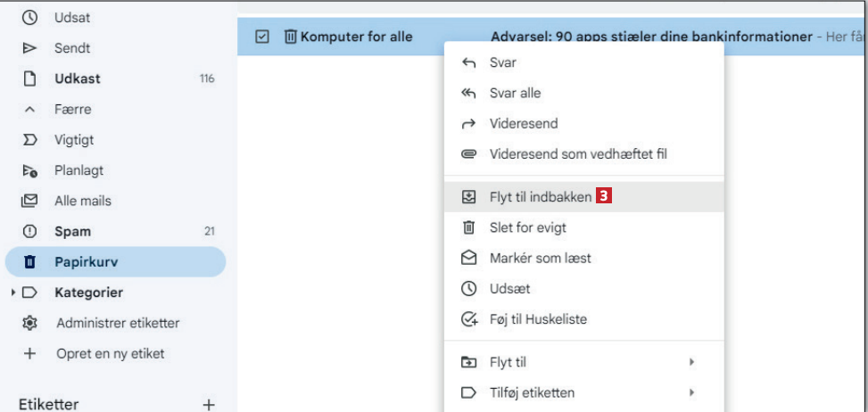This screenshot has width=868, height=412.
Task: Collapse sidebar with Færre chevron
Action: pyautogui.click(x=29, y=110)
